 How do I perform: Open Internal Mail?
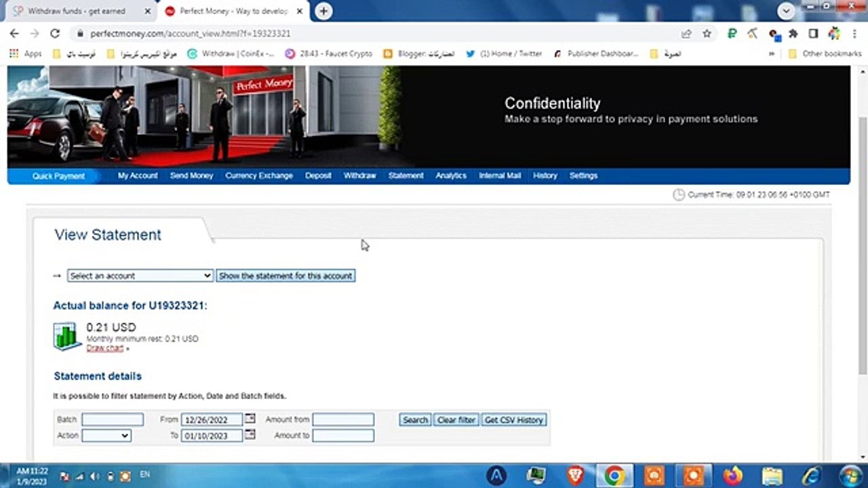click(500, 176)
